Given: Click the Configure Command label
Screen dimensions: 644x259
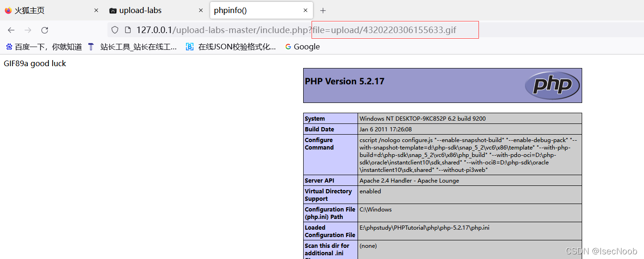Looking at the screenshot, I should (x=331, y=155).
